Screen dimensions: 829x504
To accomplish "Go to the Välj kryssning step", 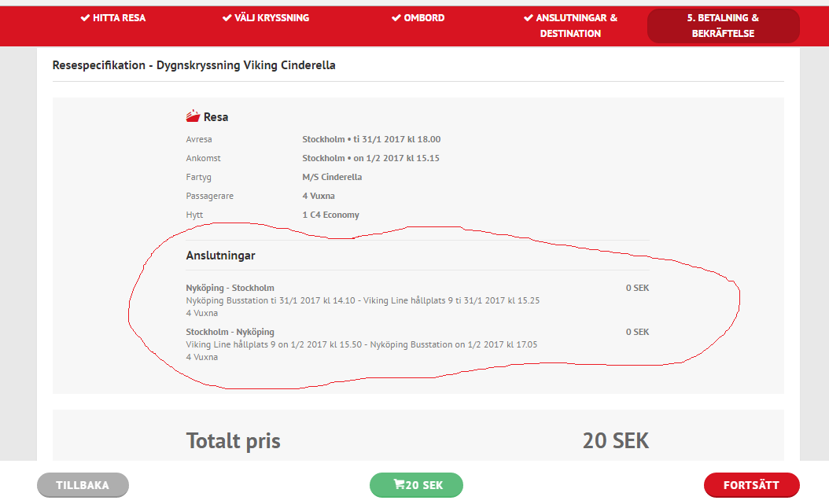I will pyautogui.click(x=266, y=18).
